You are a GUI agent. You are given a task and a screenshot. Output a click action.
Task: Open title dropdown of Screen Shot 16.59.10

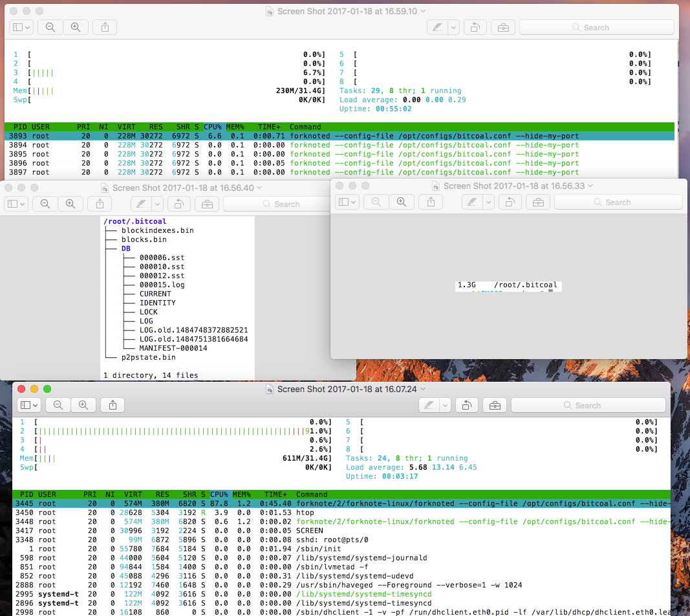[x=424, y=11]
